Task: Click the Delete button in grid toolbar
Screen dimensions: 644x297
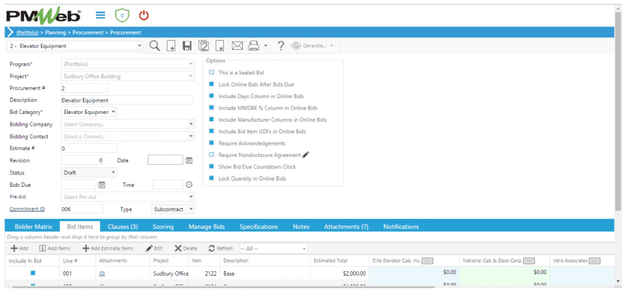Action: (x=186, y=249)
